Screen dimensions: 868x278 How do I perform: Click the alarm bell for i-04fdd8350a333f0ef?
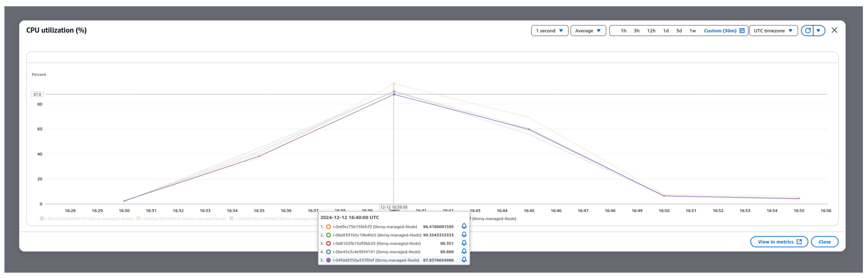click(464, 260)
